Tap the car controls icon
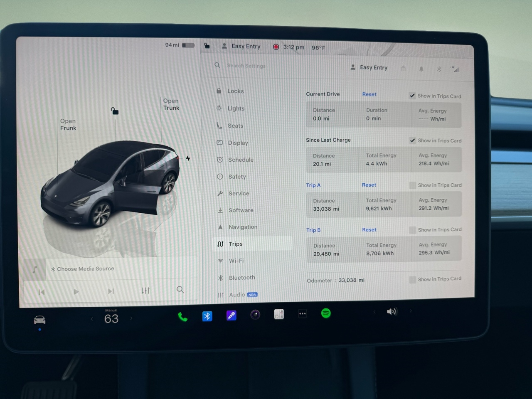 tap(39, 320)
